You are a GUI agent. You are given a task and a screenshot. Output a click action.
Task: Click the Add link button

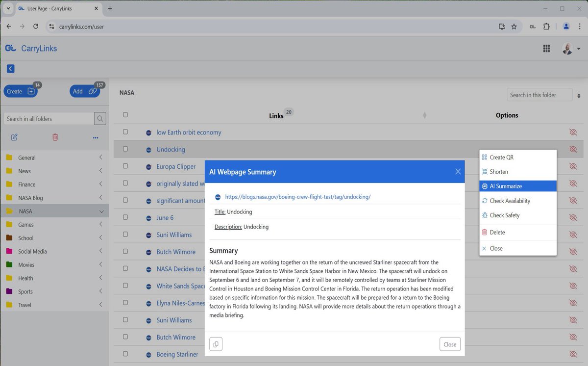pos(84,91)
